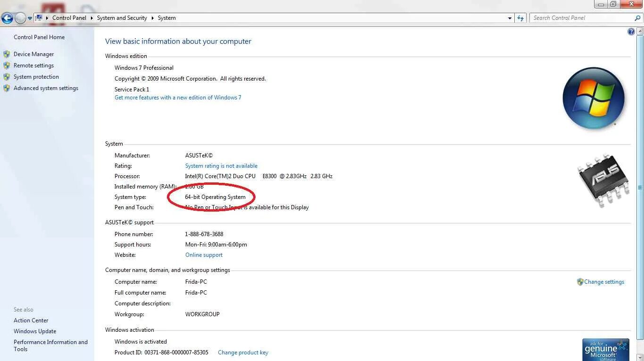
Task: Select the Windows is activated text
Action: 140,342
